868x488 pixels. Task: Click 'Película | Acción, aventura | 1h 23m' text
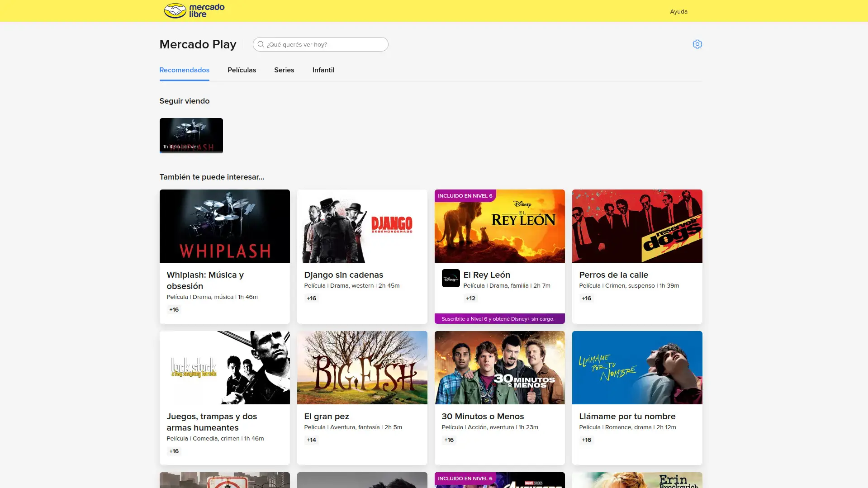[489, 427]
